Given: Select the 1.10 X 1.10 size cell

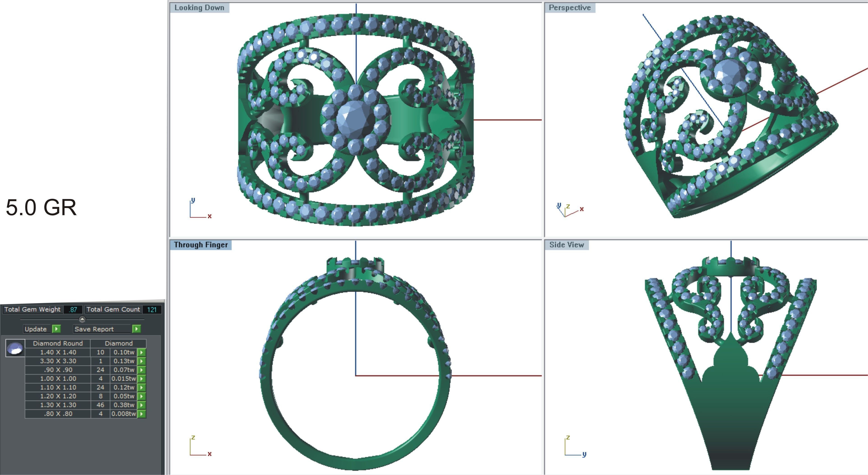Looking at the screenshot, I should tap(58, 387).
